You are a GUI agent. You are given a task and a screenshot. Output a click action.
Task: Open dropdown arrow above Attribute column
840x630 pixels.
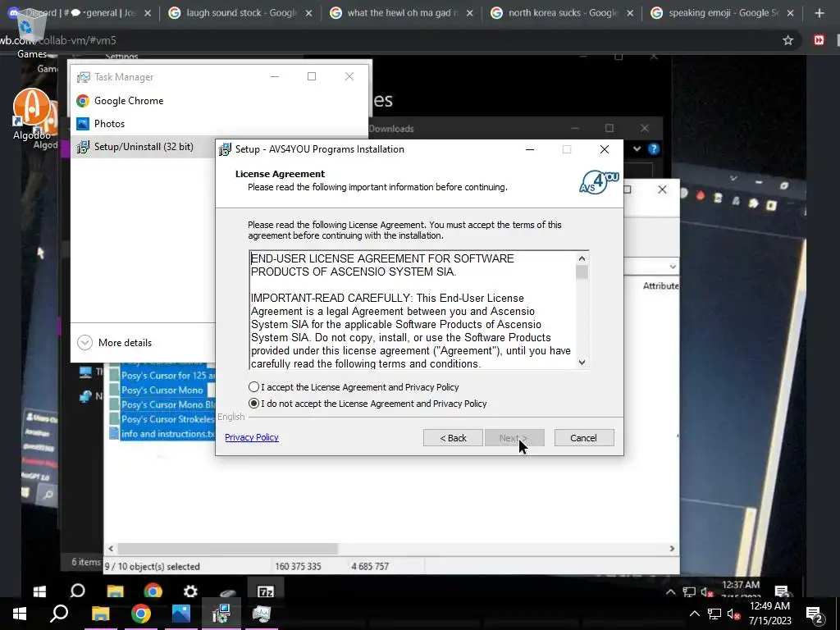point(673,267)
